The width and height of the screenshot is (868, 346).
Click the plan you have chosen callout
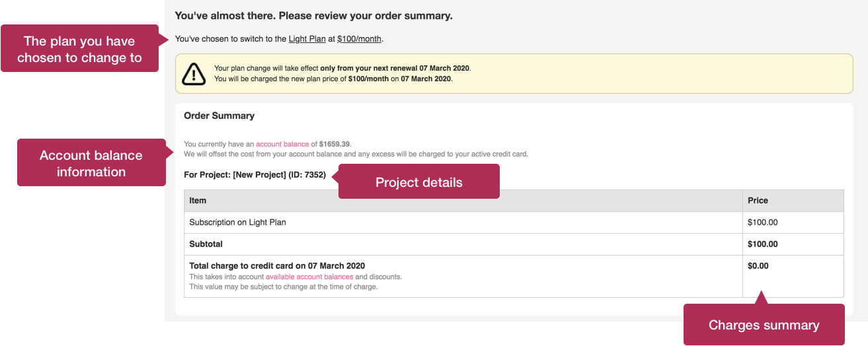[80, 48]
